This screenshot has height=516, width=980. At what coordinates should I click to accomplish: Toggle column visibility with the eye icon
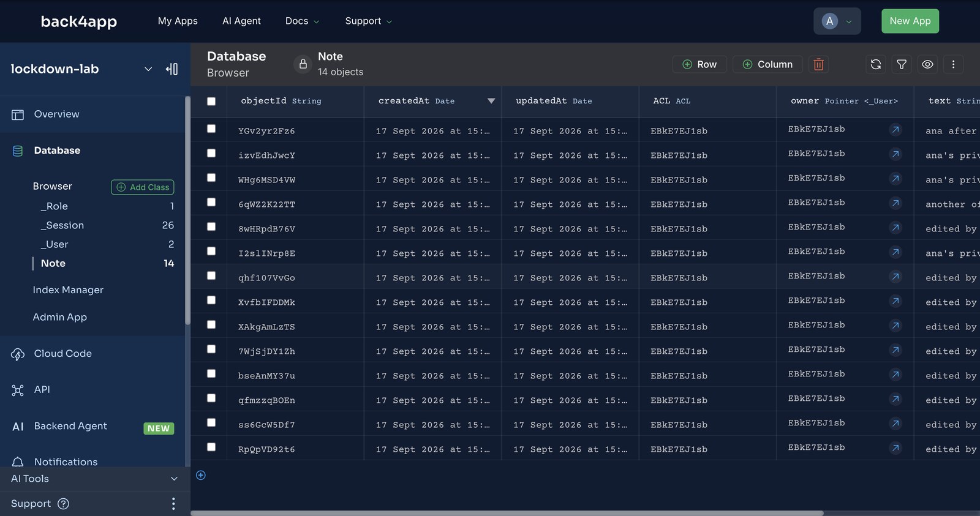point(927,64)
